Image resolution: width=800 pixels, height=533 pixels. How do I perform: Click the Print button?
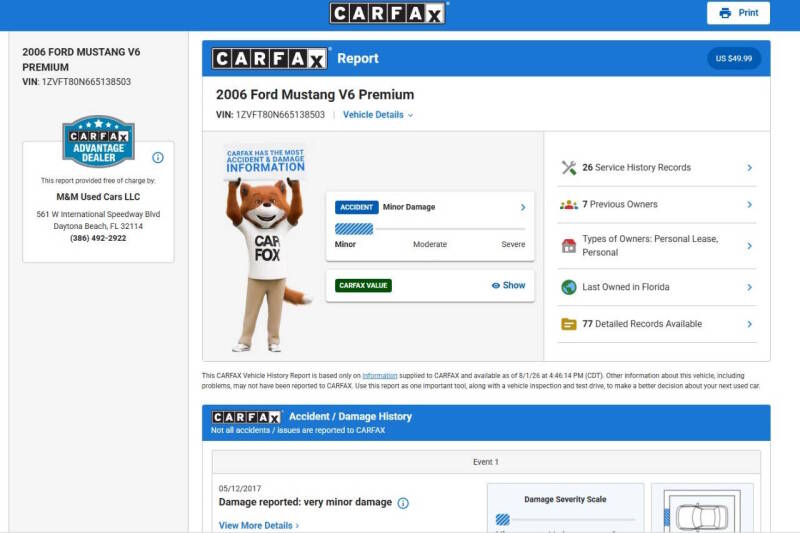(738, 13)
